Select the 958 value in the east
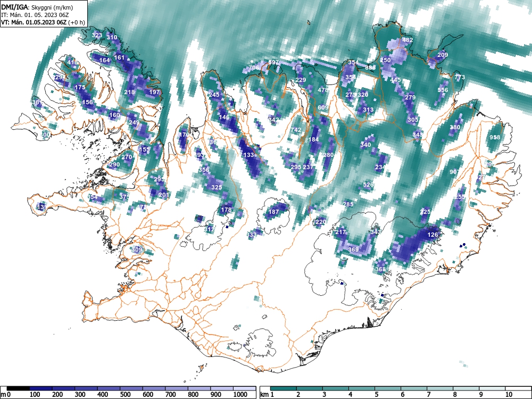Image resolution: width=532 pixels, height=399 pixels. tap(495, 137)
